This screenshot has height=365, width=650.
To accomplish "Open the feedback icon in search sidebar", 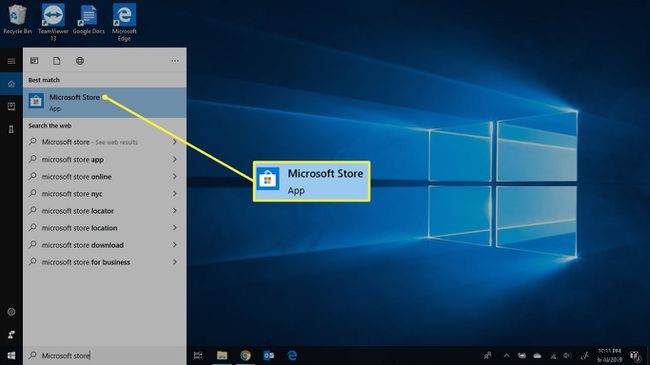I will pyautogui.click(x=11, y=334).
